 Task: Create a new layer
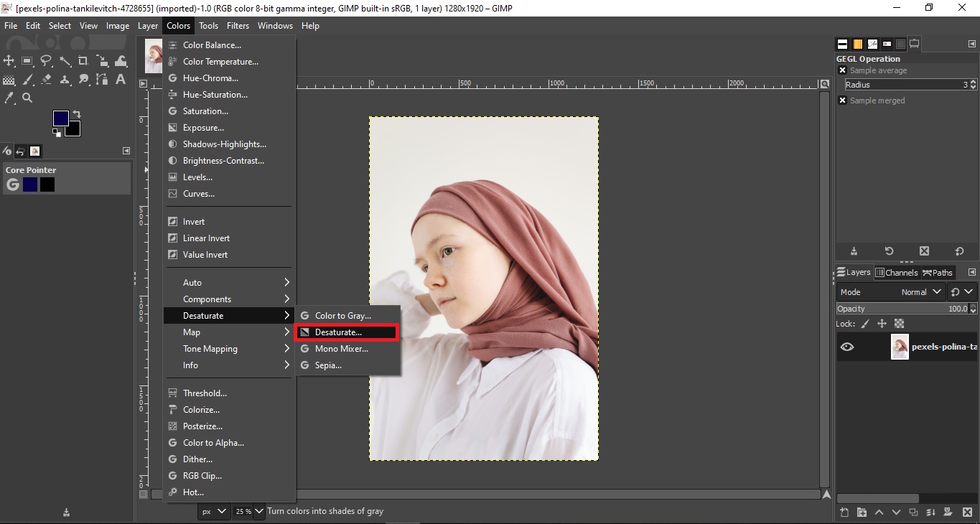[x=844, y=513]
